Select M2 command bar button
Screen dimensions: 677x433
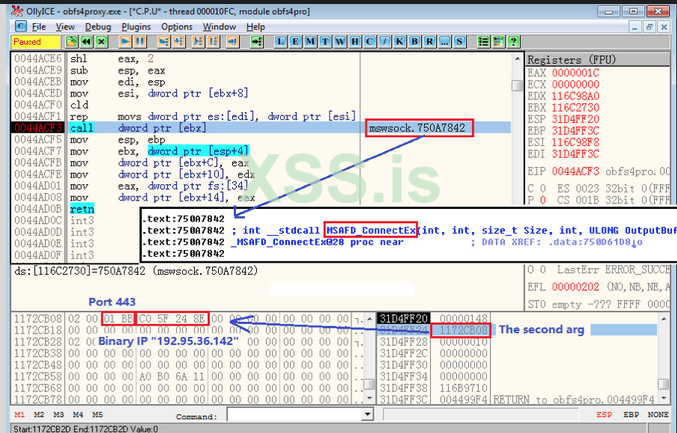39,414
